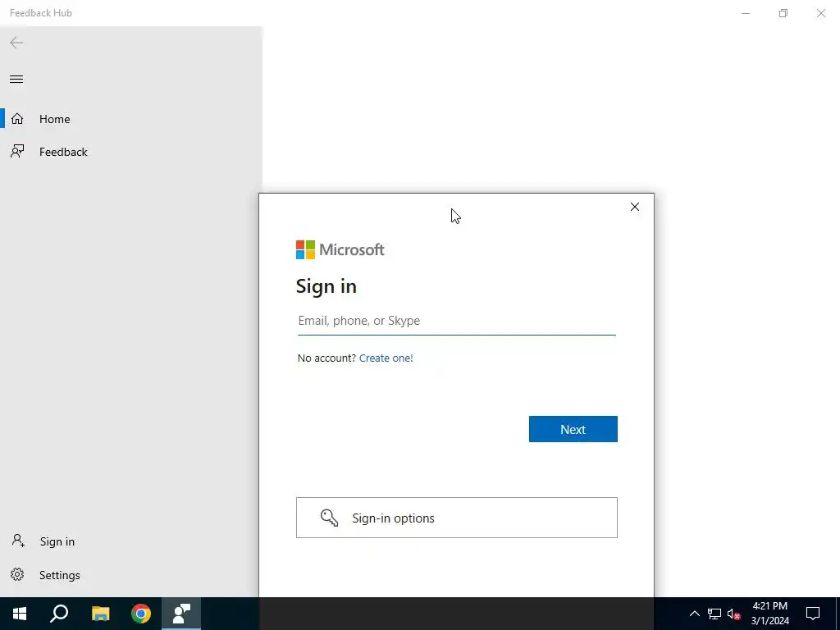
Task: Open taskbar Search
Action: pyautogui.click(x=59, y=614)
